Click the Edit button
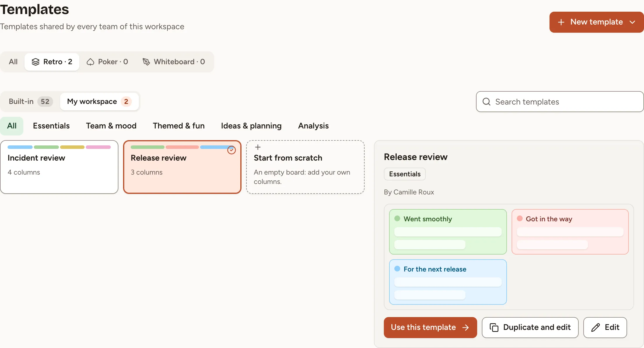Screen dimensions: 644x348 [605, 328]
